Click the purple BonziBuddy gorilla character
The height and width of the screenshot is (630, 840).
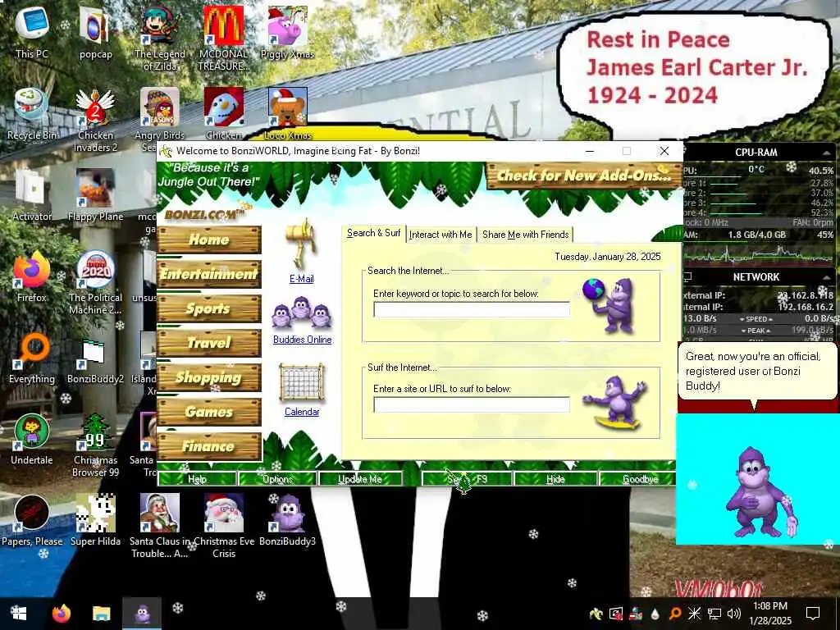pos(760,492)
